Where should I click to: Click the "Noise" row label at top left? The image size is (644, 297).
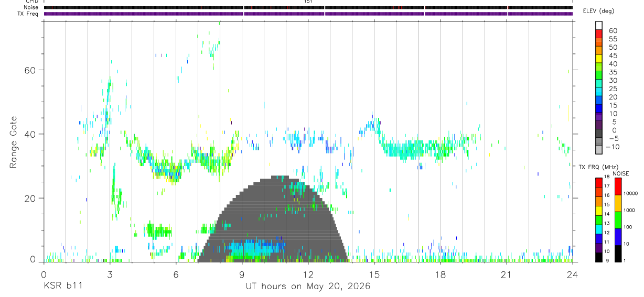tap(32, 7)
